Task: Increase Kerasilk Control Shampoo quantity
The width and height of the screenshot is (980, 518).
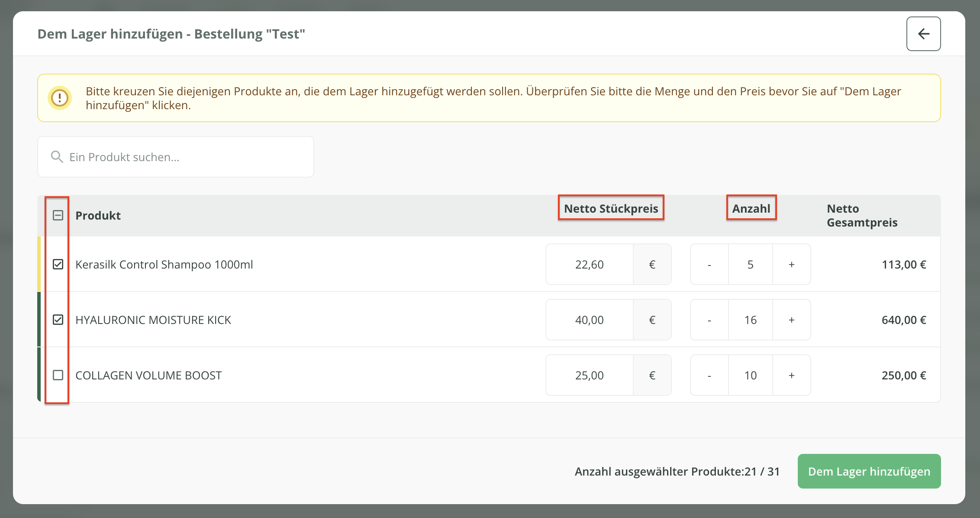Action: pos(791,264)
